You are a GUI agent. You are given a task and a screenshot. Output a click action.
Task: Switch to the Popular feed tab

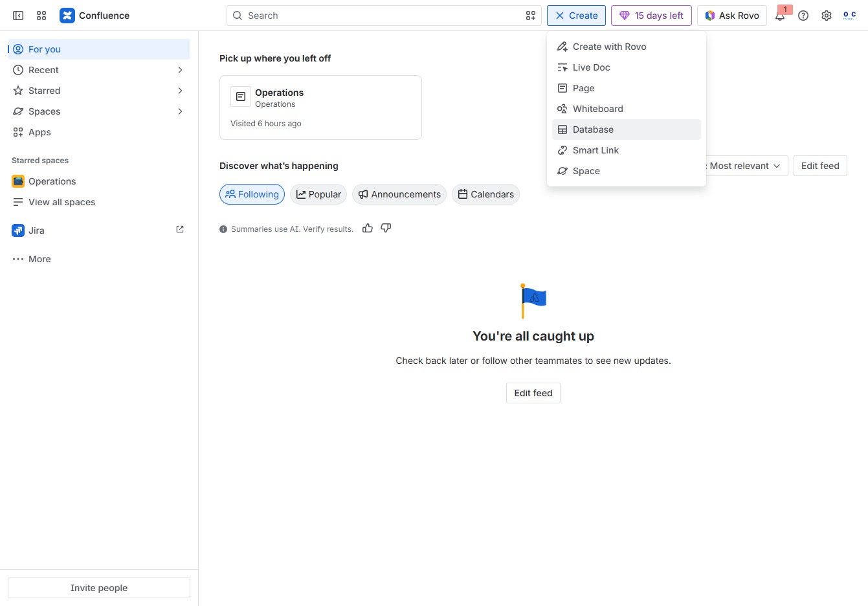tap(318, 194)
